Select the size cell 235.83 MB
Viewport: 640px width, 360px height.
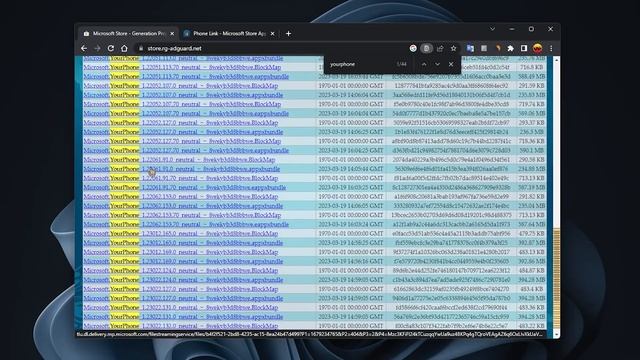531,95
